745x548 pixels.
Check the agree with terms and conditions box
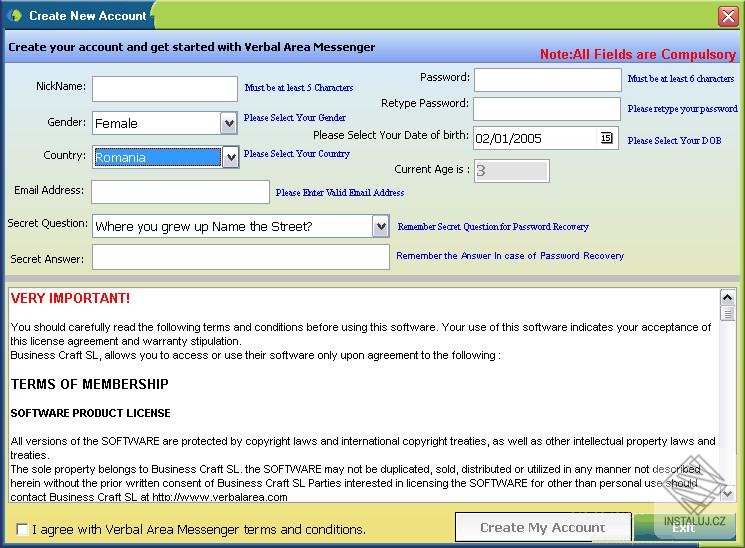(22, 529)
